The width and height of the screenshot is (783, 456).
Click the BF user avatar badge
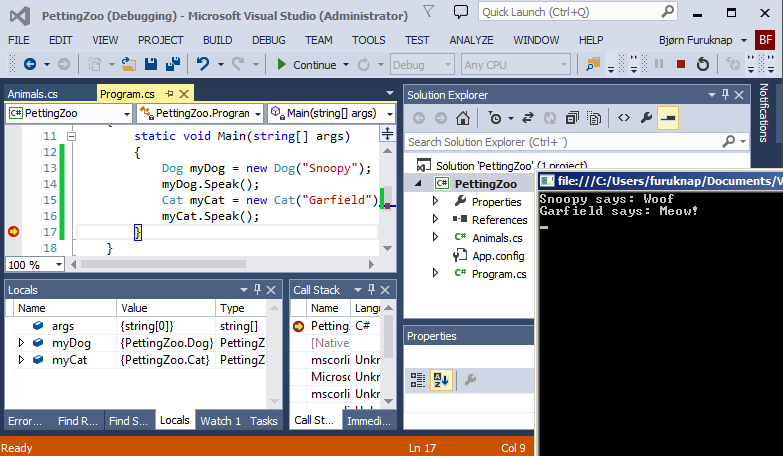(x=766, y=40)
